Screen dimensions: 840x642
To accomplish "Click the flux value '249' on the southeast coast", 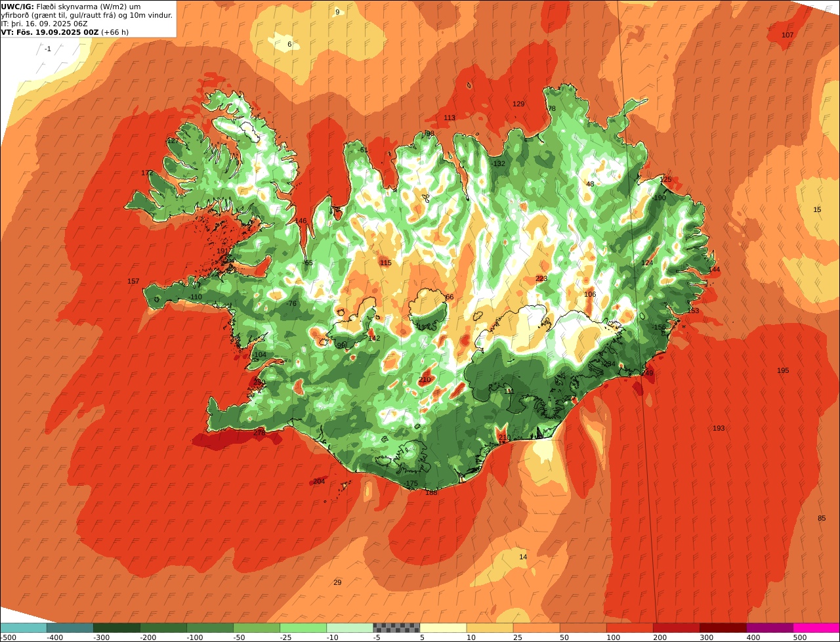I will 648,372.
